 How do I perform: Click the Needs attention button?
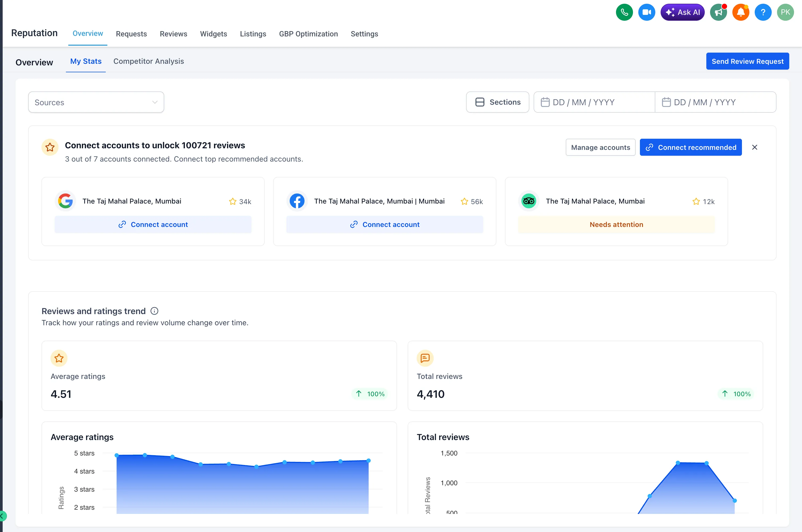616,225
